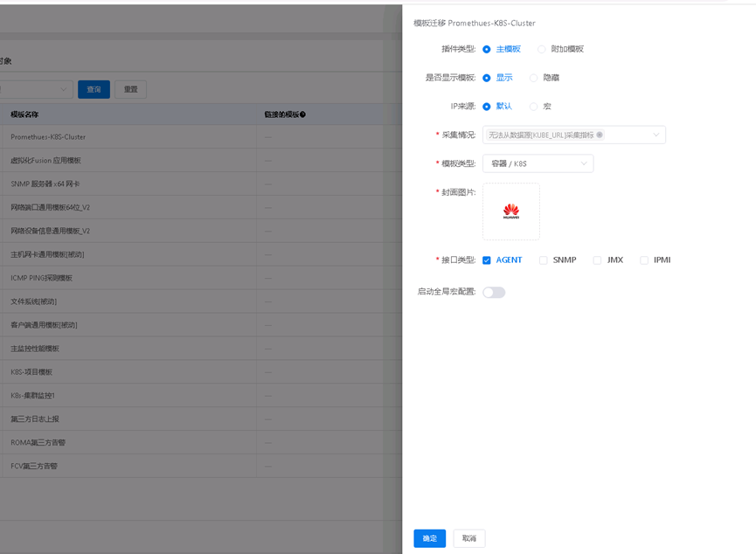Select the 虚拟化Fusion 应用模板 row
This screenshot has width=756, height=554.
point(200,161)
